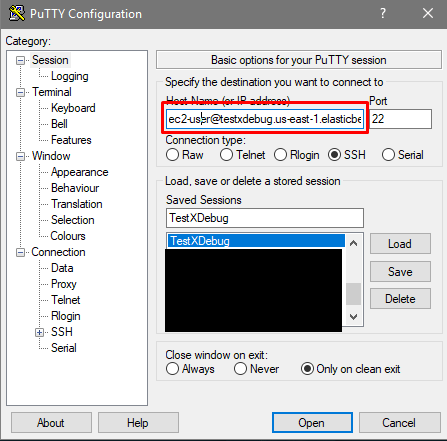This screenshot has width=447, height=441.
Task: Open the Logging settings category
Action: coord(70,76)
